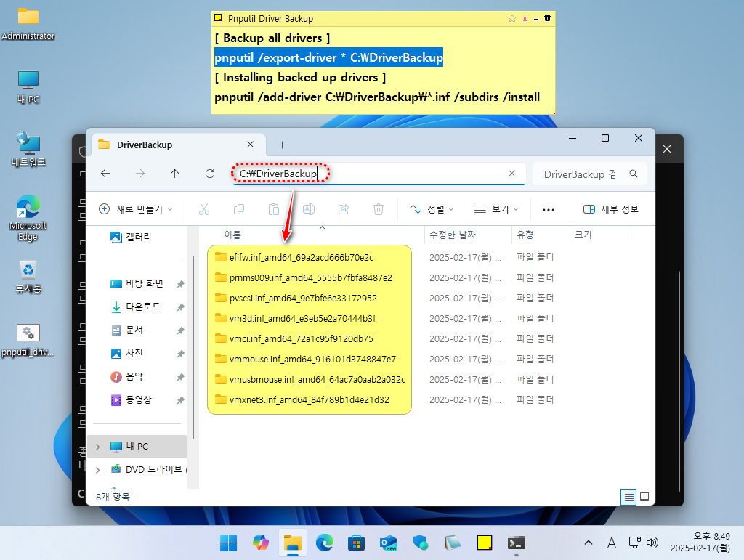Screen dimensions: 744x560
Task: Select 동영상 in the navigation pane
Action: (x=131, y=399)
